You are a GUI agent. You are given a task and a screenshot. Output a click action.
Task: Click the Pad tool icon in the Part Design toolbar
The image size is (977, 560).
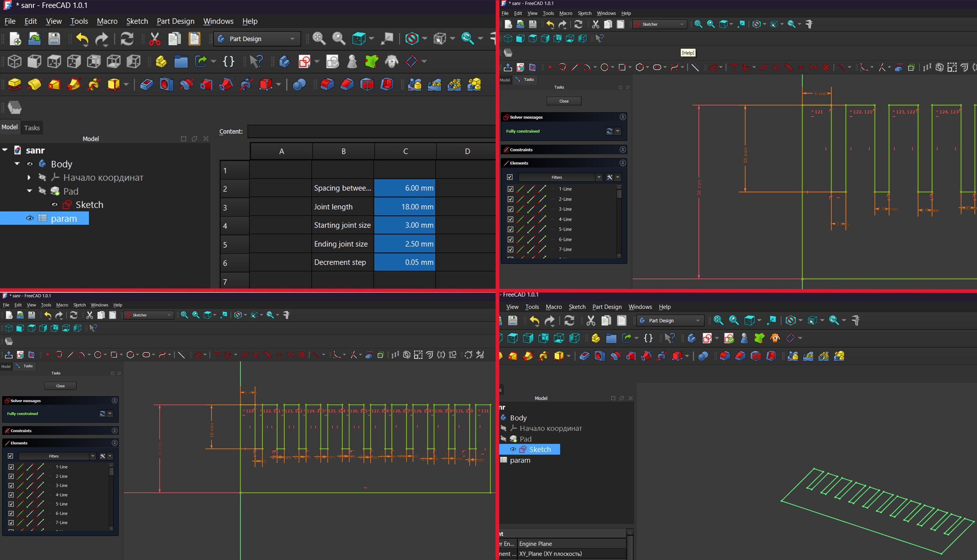(x=15, y=84)
